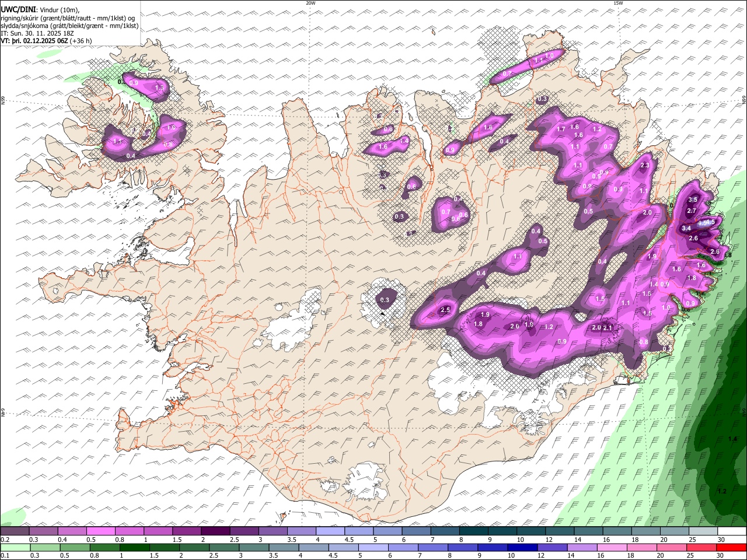The width and height of the screenshot is (747, 560).
Task: Click the palest green swatch starting the lower legend row
Action: 15,548
